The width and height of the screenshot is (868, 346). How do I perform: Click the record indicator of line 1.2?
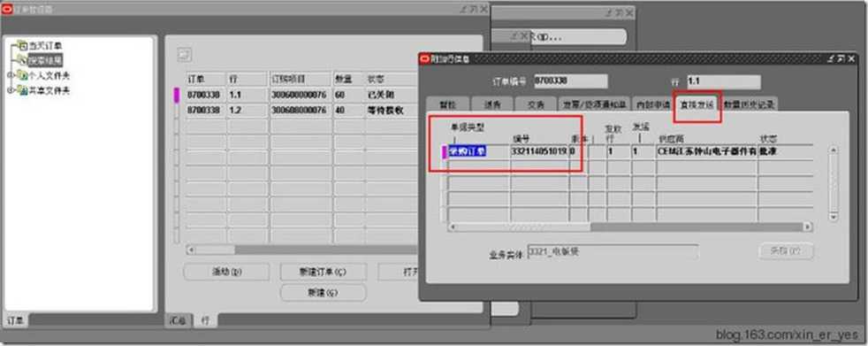click(177, 111)
